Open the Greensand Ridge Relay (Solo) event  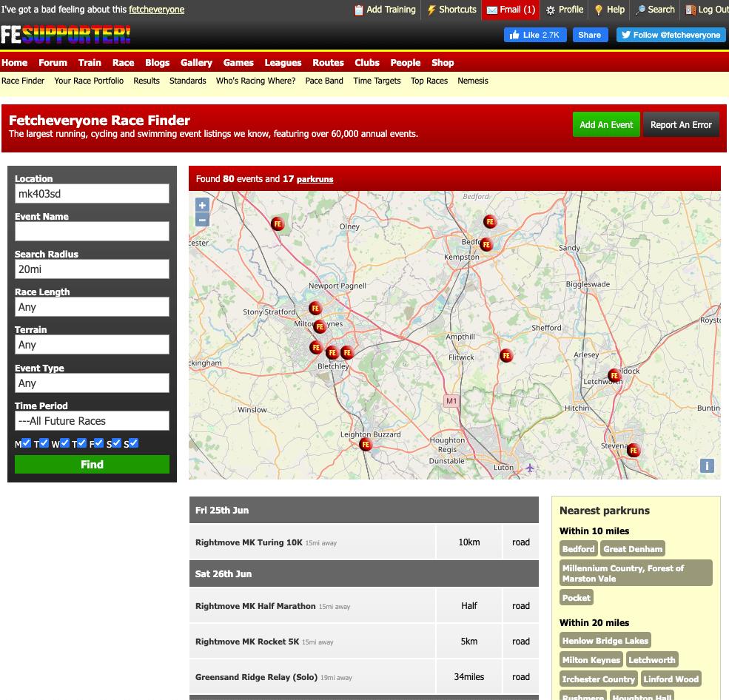256,677
